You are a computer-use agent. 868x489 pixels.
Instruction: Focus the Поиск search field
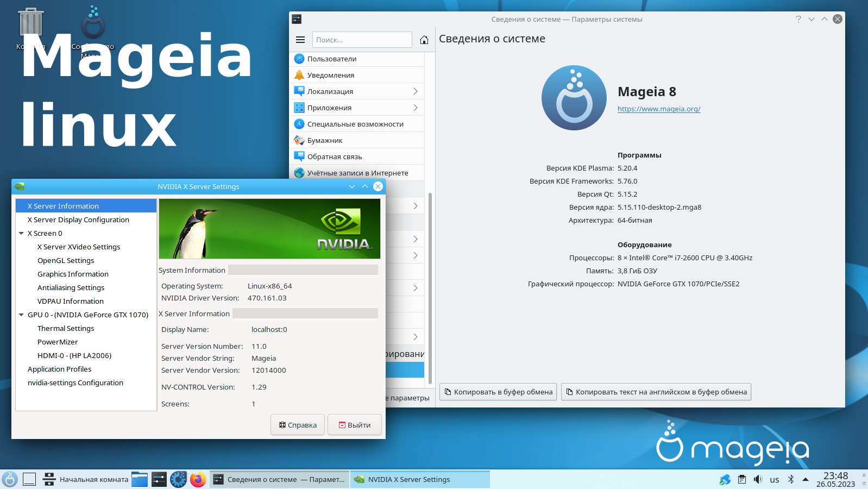(362, 40)
